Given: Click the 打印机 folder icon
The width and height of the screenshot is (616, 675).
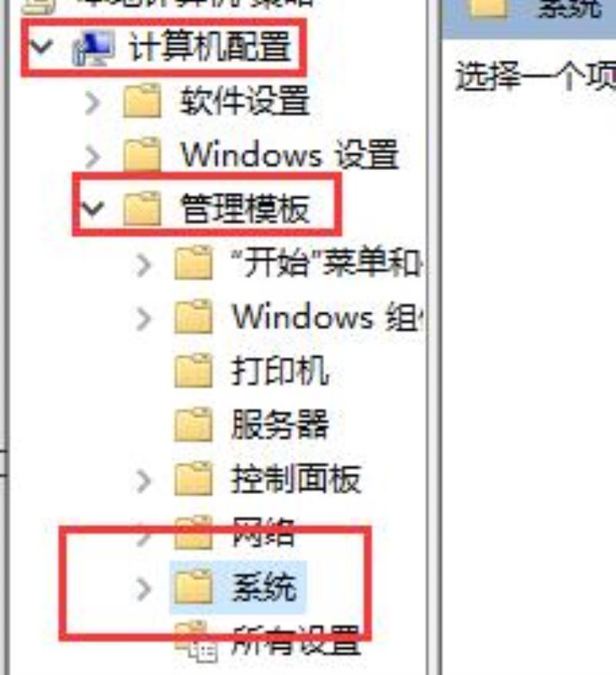Looking at the screenshot, I should (x=193, y=370).
